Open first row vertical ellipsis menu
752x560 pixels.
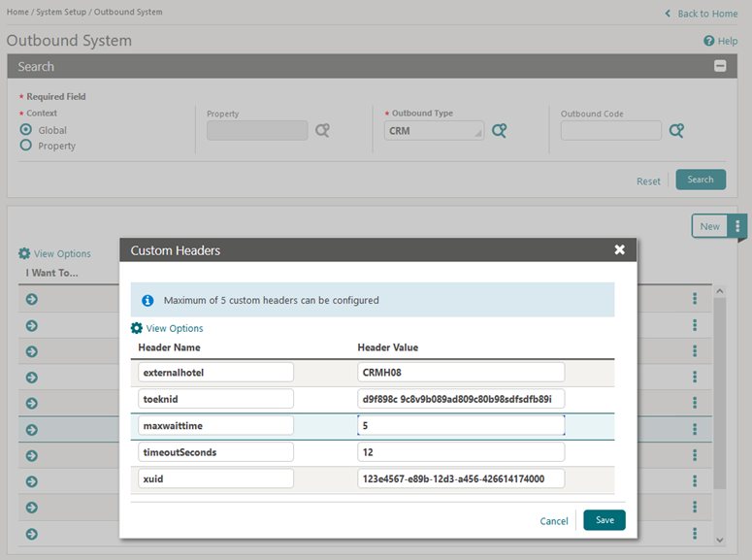(695, 299)
